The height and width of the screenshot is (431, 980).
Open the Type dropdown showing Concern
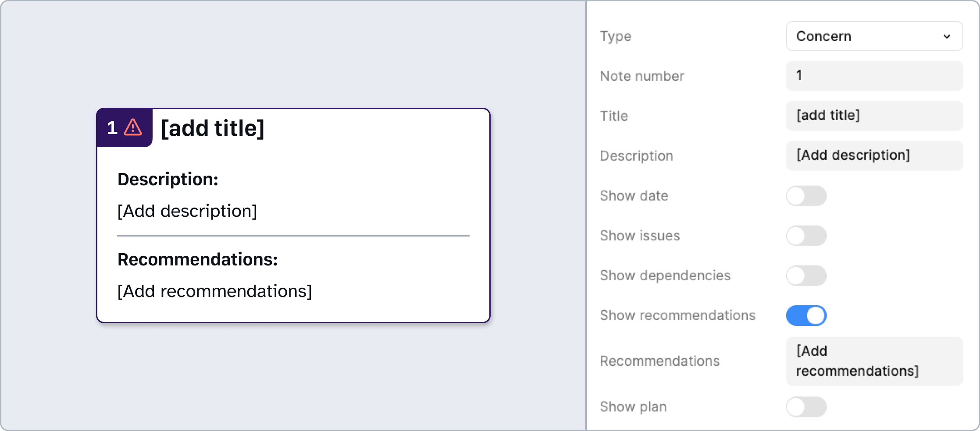click(x=874, y=36)
